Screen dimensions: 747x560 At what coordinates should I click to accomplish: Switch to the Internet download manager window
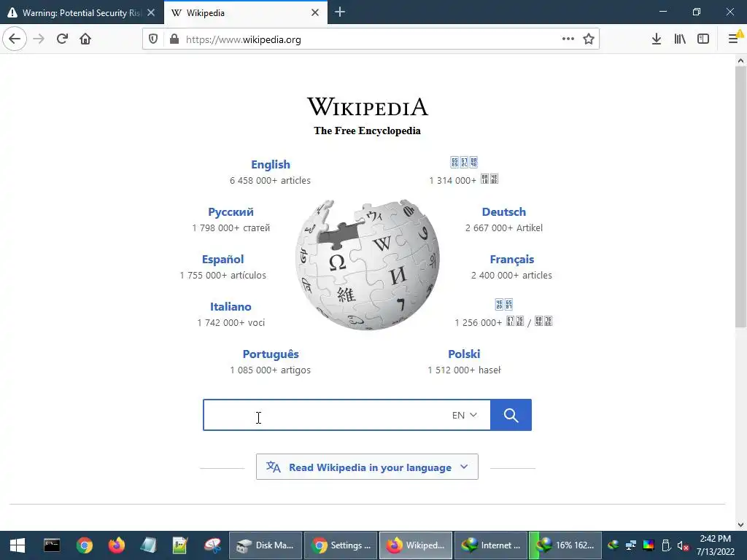pyautogui.click(x=491, y=545)
